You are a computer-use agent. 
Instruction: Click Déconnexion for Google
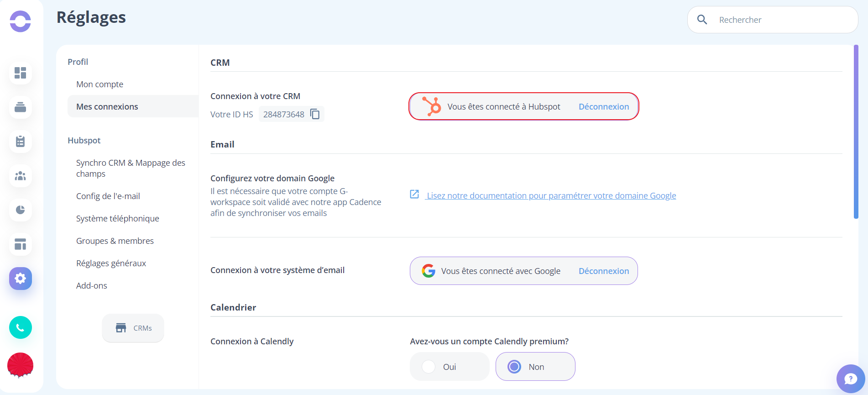point(604,271)
